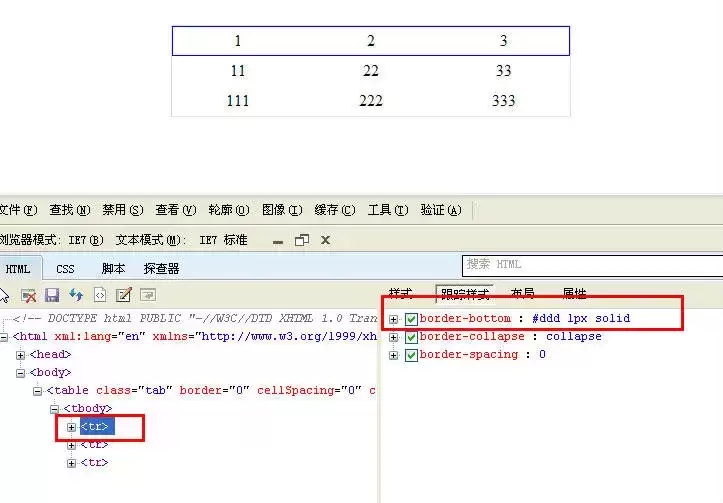Click table cell containing 22
Viewport: 723px width, 503px height.
point(371,71)
